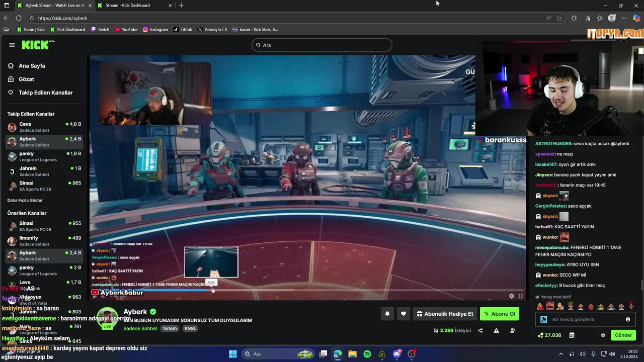Open the followed panky League of Legends channel
The width and height of the screenshot is (644, 362).
coord(44,156)
